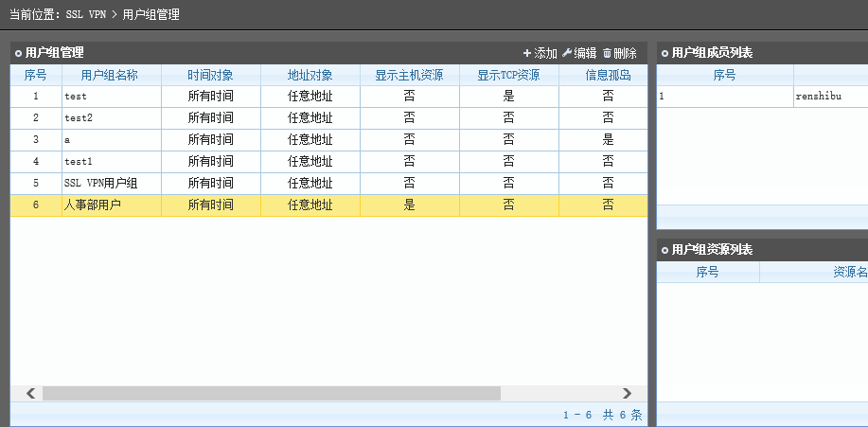Sort by the 用户组名称 column header
868x427 pixels.
point(110,76)
